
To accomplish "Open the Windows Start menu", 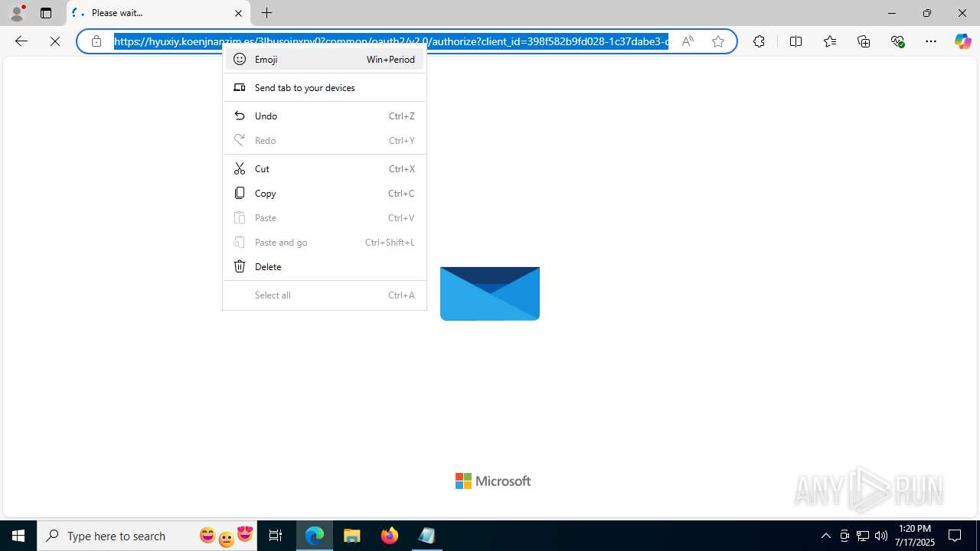I will 18,536.
